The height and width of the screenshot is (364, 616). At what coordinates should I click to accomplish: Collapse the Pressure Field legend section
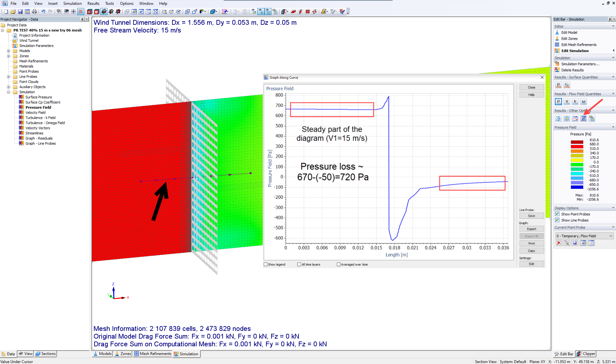[613, 127]
